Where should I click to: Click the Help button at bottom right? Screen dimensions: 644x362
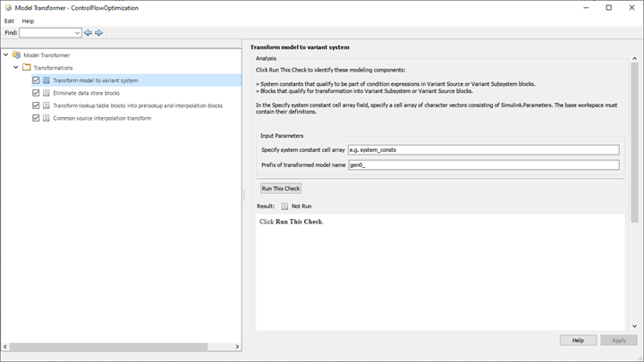point(578,341)
